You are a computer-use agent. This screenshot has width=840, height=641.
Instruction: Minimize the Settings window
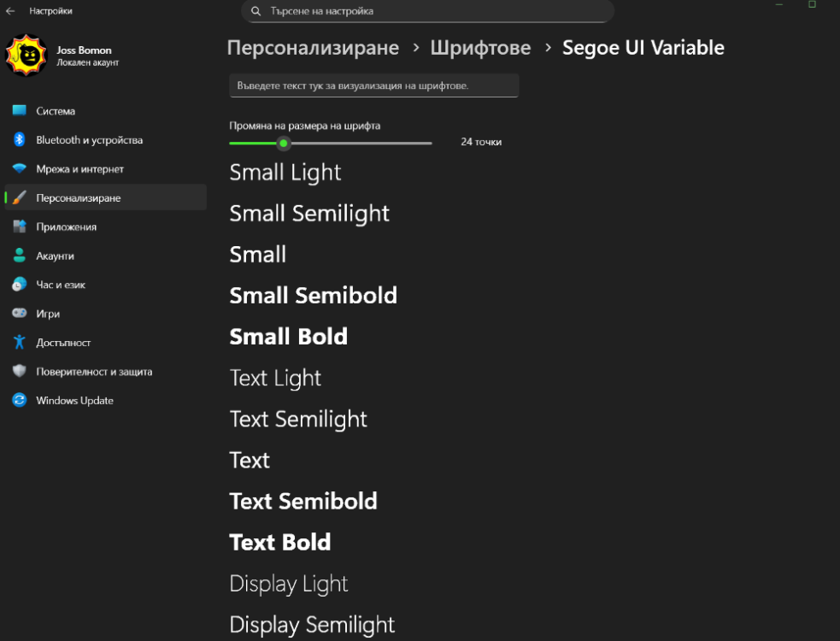click(779, 5)
